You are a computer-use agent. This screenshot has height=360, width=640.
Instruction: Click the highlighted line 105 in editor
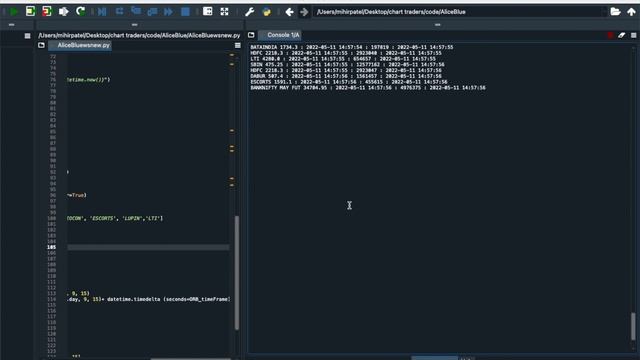coord(149,247)
